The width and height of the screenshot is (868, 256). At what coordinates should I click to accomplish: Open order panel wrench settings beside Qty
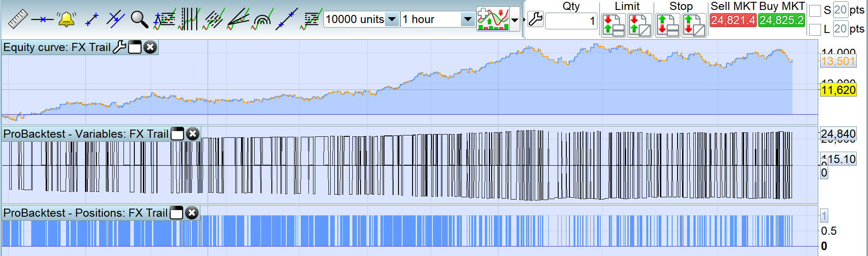[x=536, y=19]
